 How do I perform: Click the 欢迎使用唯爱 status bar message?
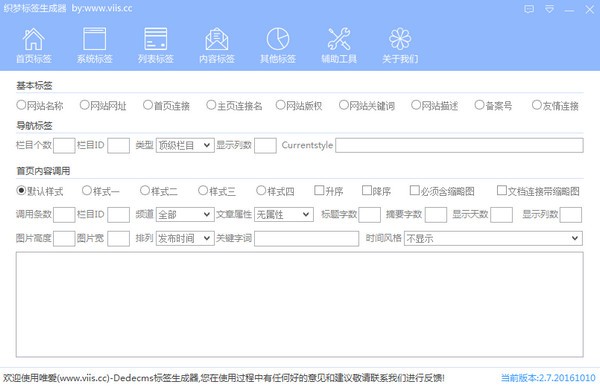[224, 378]
